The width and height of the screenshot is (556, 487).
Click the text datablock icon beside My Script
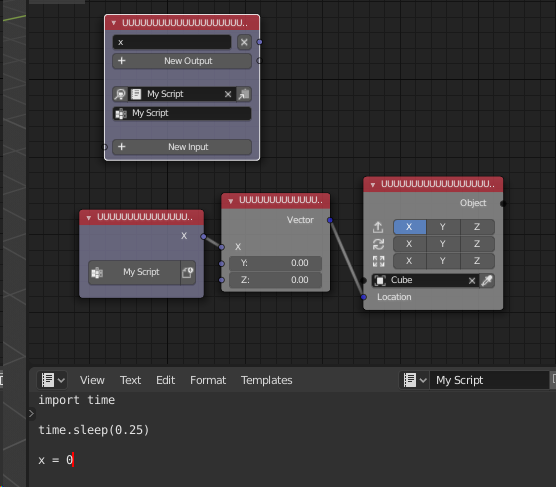(x=136, y=94)
